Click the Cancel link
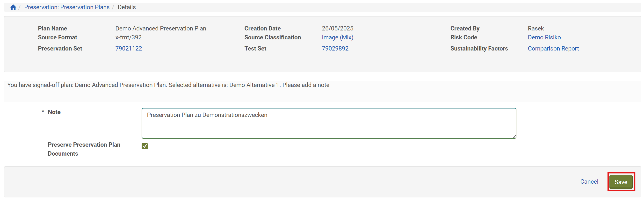 [x=589, y=182]
